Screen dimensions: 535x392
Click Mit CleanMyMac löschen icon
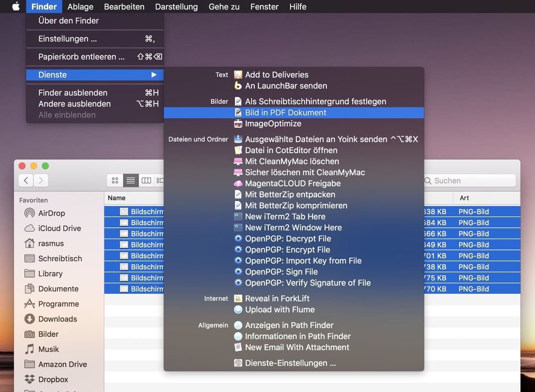coord(238,161)
